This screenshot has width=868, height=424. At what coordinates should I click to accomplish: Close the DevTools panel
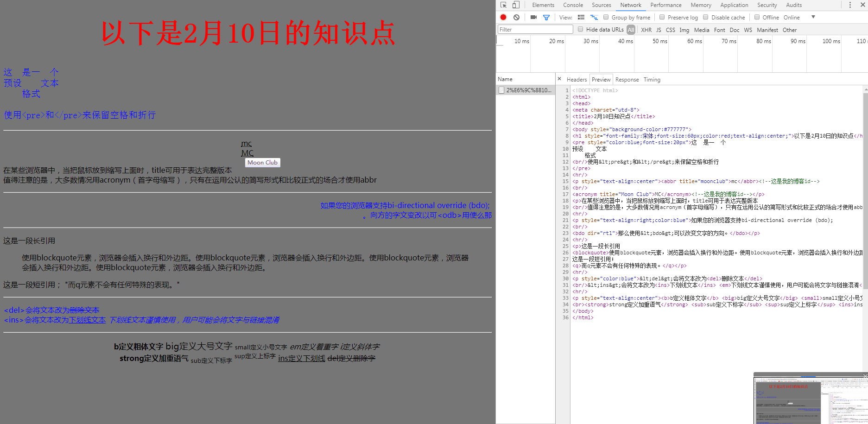pyautogui.click(x=863, y=5)
